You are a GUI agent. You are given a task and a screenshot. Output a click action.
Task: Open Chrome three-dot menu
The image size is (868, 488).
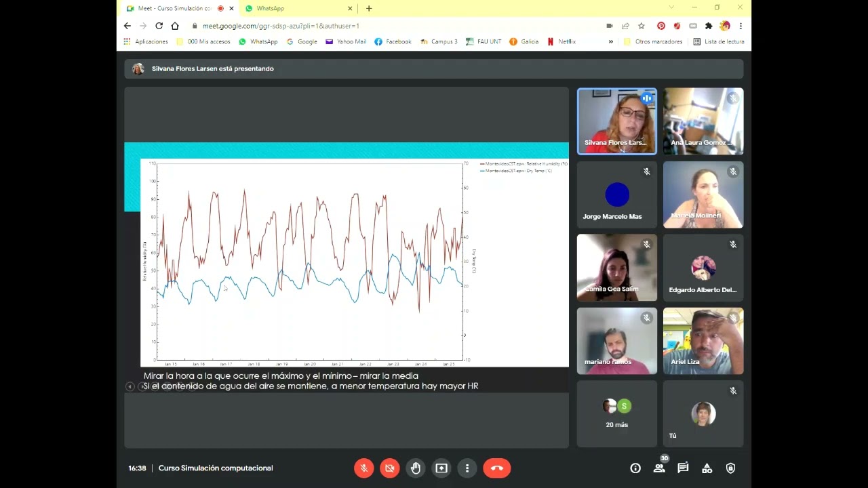click(741, 26)
